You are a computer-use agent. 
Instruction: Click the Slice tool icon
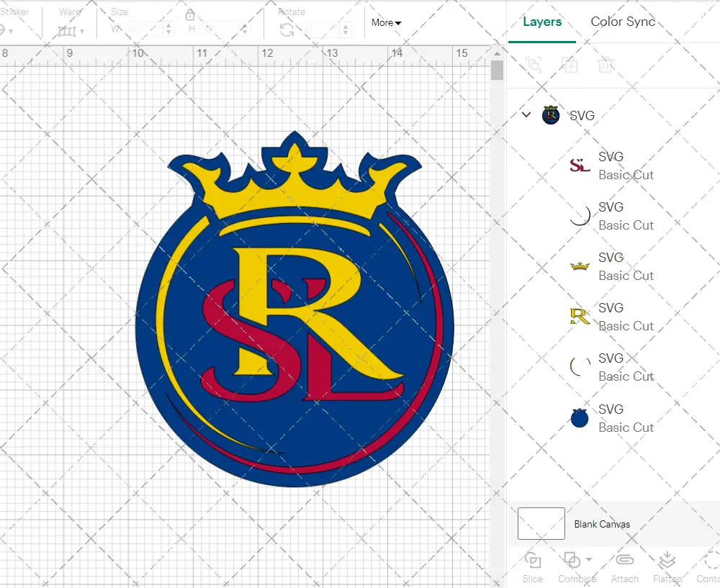pyautogui.click(x=533, y=561)
